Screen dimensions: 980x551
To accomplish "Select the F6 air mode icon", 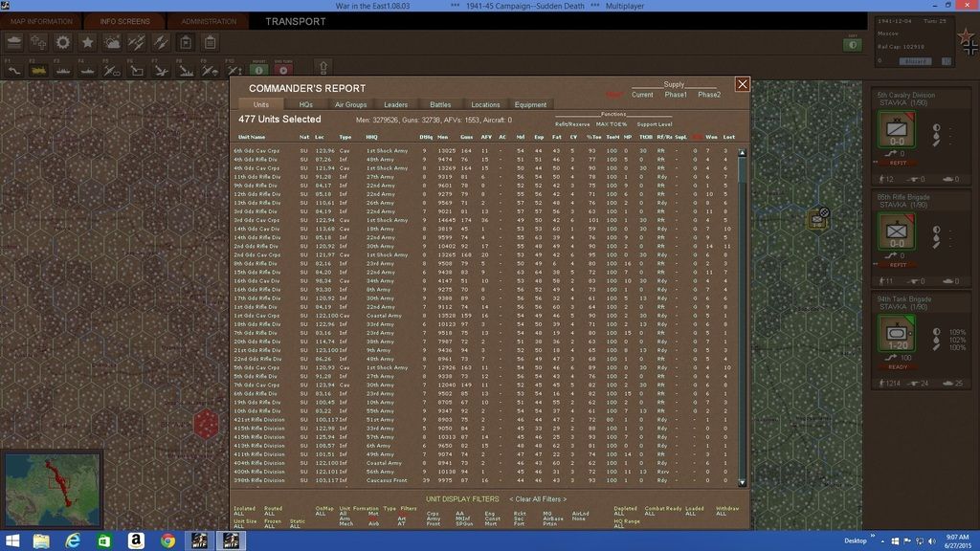I will pyautogui.click(x=137, y=71).
